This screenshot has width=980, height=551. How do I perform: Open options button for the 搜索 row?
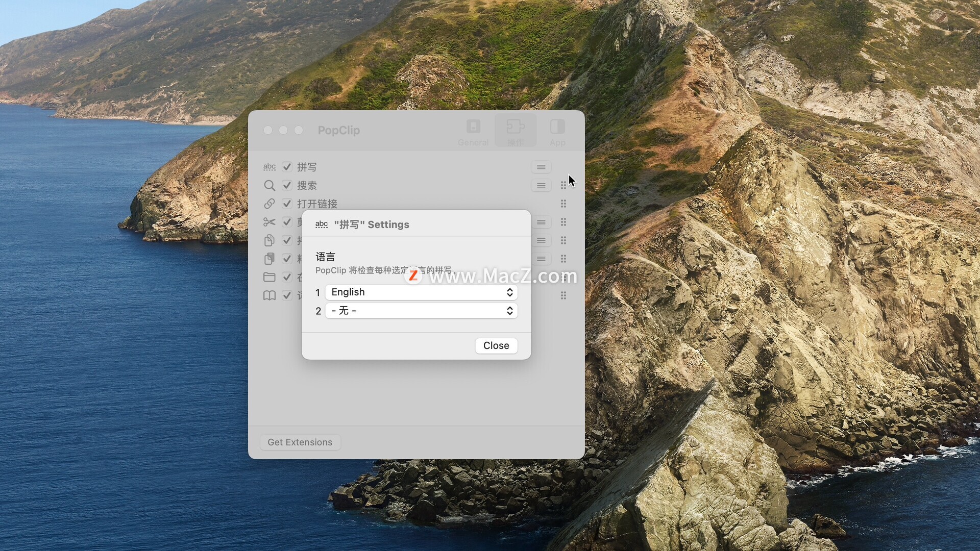click(x=541, y=185)
